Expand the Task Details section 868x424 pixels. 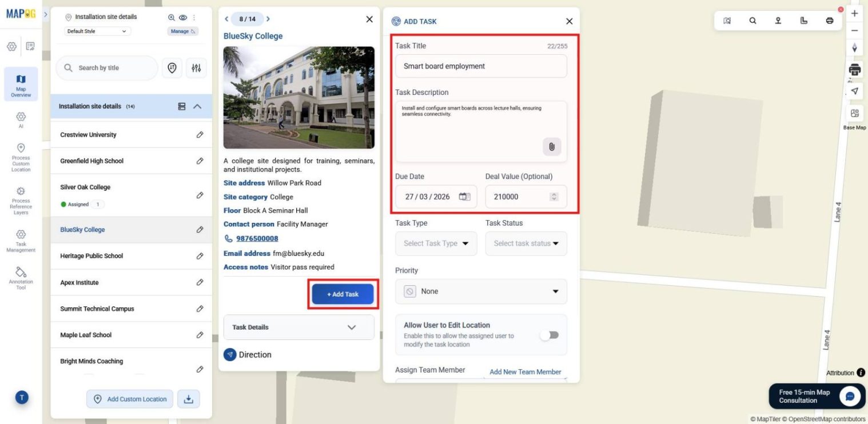point(298,327)
